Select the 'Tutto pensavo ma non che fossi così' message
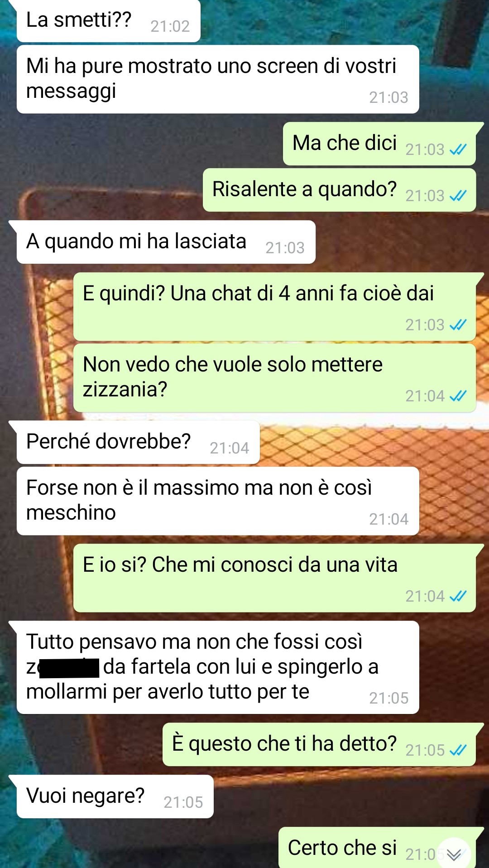 218,667
